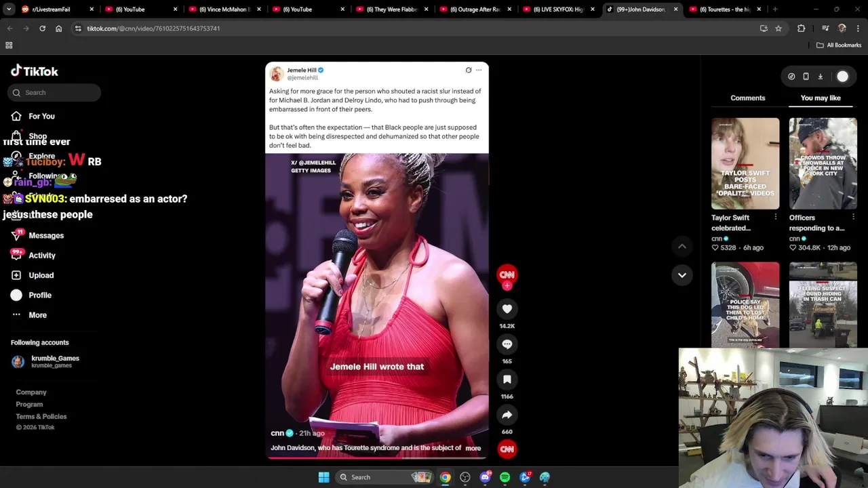
Task: Click the cnn username in caption
Action: click(277, 433)
